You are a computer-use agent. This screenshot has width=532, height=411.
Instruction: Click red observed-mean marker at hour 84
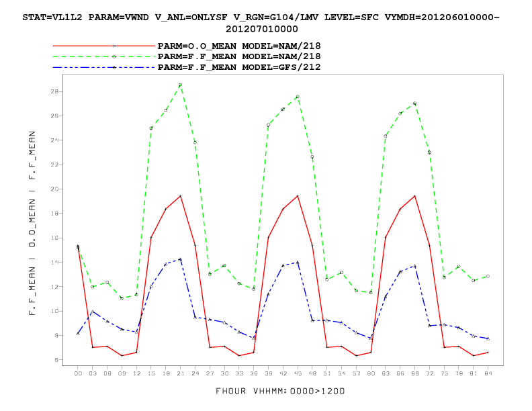coord(488,353)
